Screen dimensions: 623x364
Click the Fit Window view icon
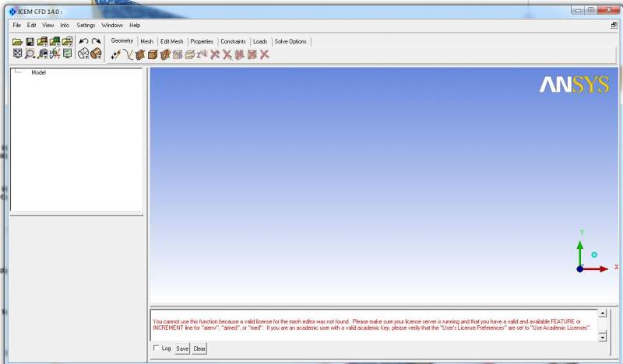tap(17, 53)
